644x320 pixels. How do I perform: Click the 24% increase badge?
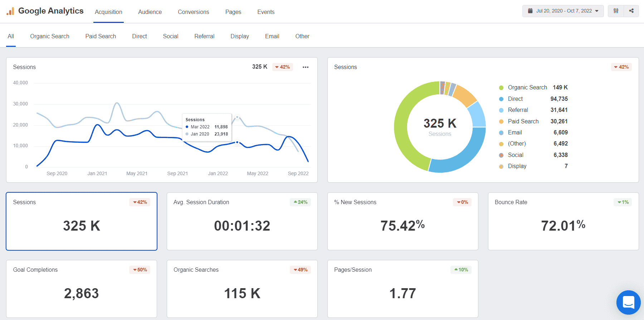(x=301, y=202)
